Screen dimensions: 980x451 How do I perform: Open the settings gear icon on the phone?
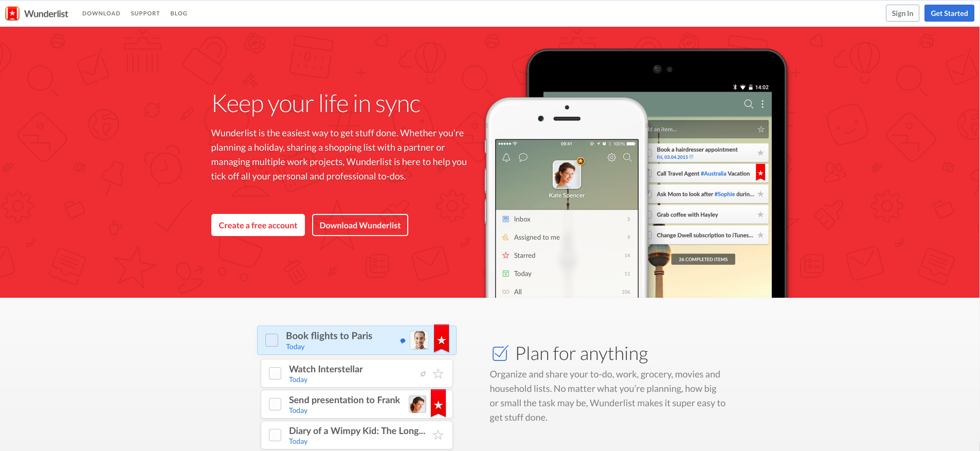(611, 157)
